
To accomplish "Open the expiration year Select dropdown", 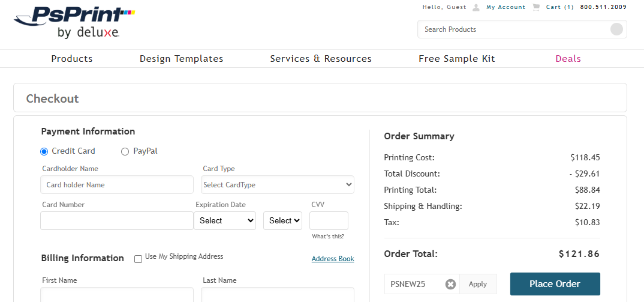I will 282,220.
